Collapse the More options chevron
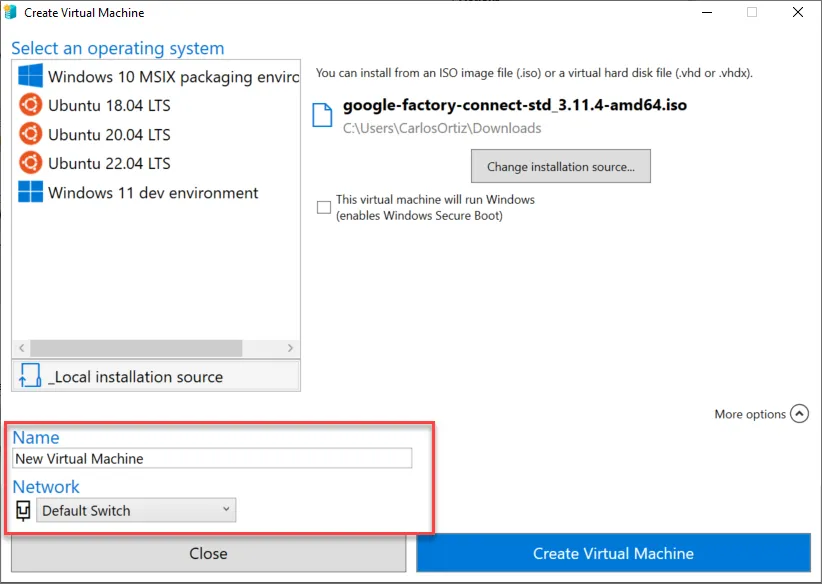822x584 pixels. 799,414
